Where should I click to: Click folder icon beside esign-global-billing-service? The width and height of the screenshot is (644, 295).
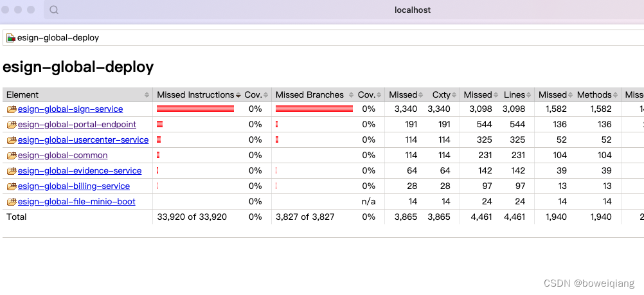pyautogui.click(x=12, y=186)
